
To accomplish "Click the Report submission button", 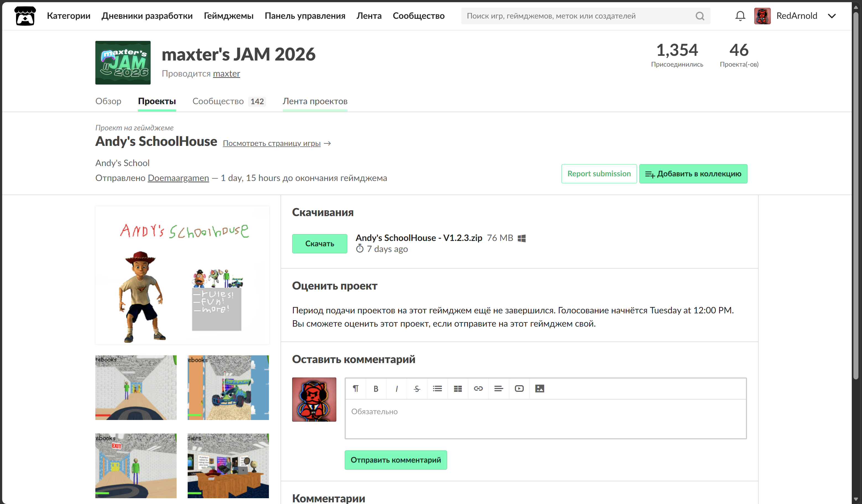I will (599, 174).
